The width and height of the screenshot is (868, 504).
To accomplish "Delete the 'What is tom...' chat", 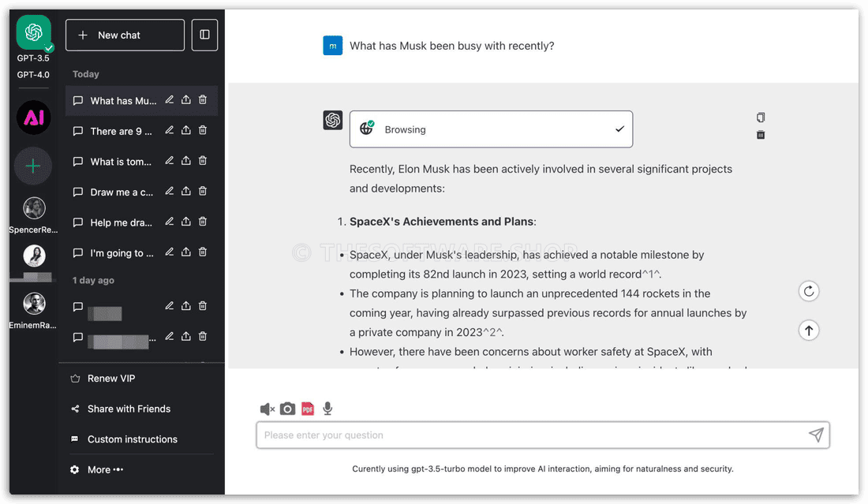I will click(203, 160).
